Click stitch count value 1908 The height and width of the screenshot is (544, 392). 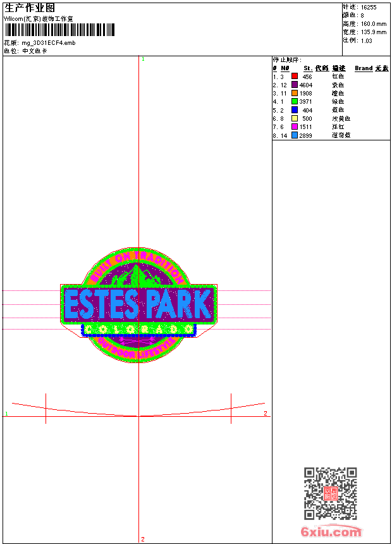point(306,94)
